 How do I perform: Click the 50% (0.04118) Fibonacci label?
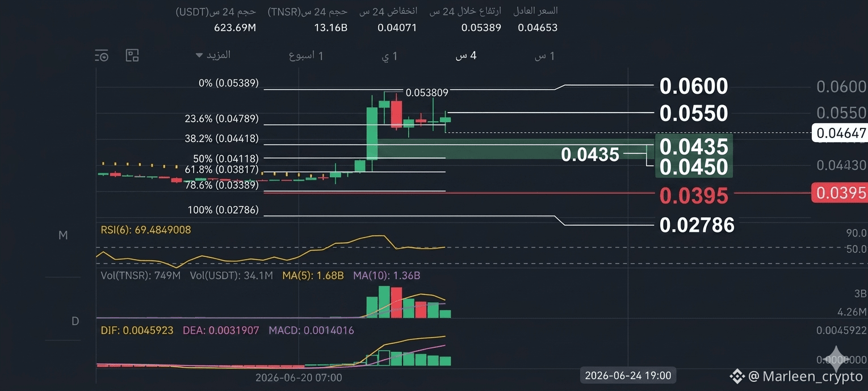pyautogui.click(x=226, y=158)
